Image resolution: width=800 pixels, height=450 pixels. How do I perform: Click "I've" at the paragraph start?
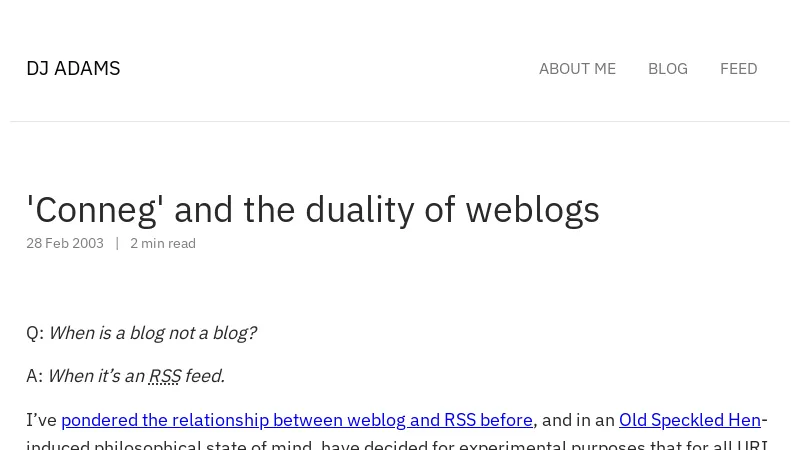tap(41, 420)
